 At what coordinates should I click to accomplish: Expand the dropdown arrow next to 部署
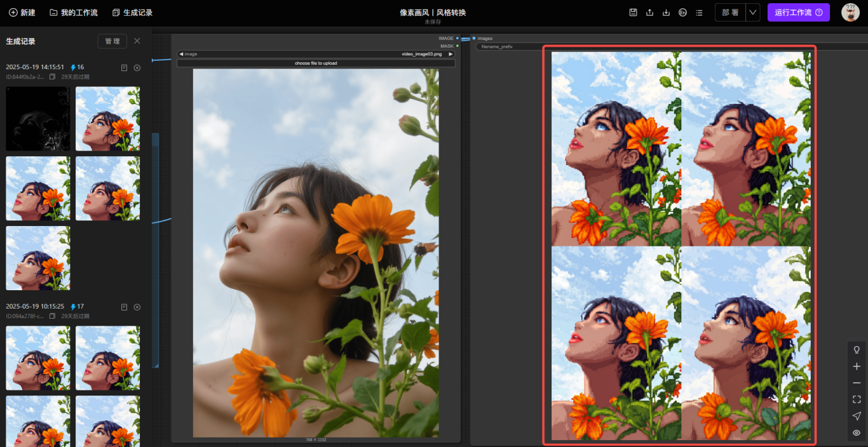752,13
